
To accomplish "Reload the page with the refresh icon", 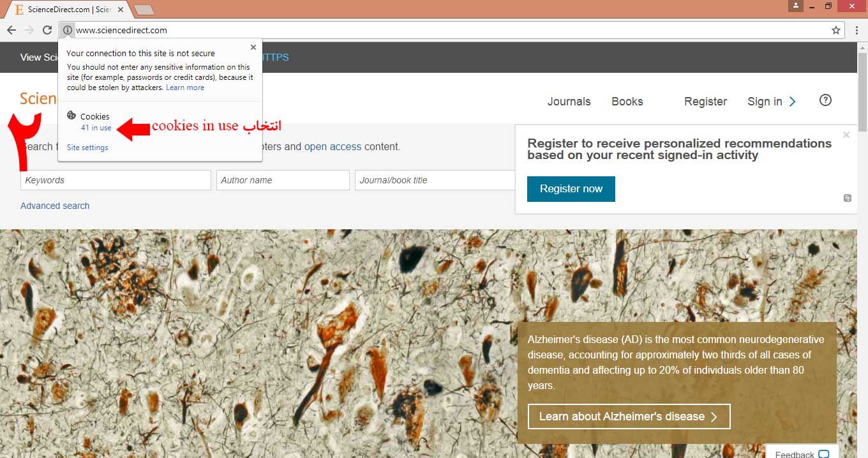I will point(47,30).
